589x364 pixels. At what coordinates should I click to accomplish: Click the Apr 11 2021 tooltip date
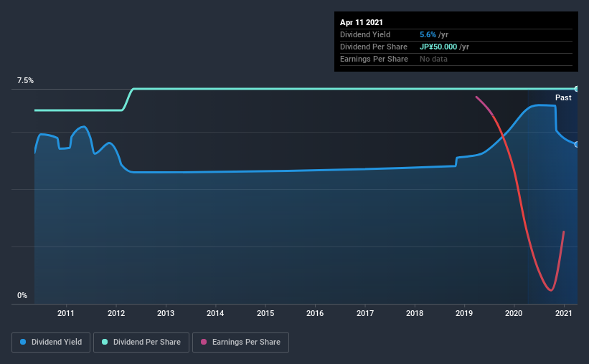point(362,22)
